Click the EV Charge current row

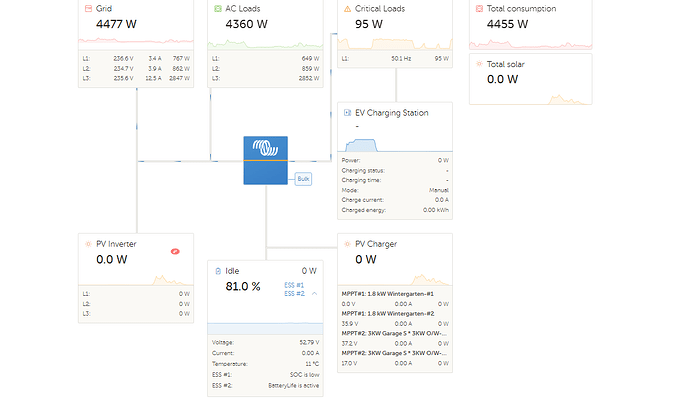(395, 200)
